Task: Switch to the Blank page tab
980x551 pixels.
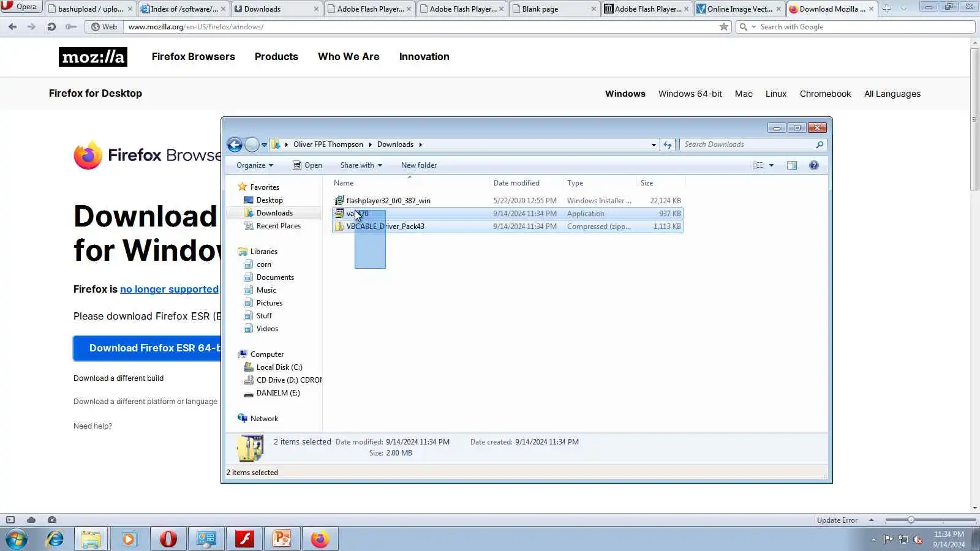Action: coord(554,9)
